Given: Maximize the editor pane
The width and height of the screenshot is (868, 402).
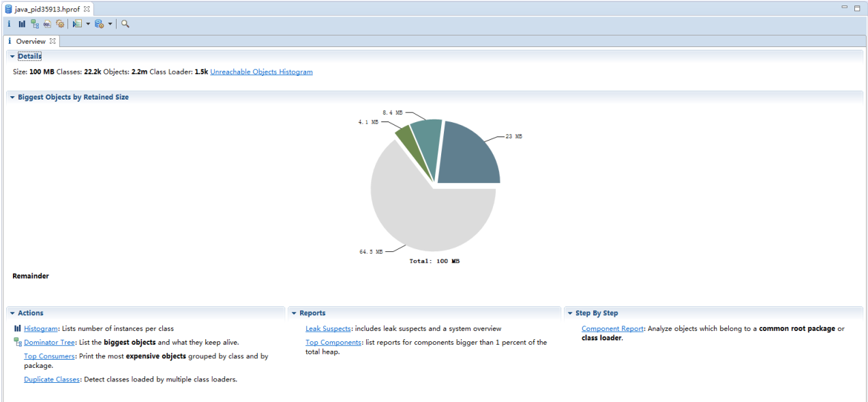Looking at the screenshot, I should 856,8.
